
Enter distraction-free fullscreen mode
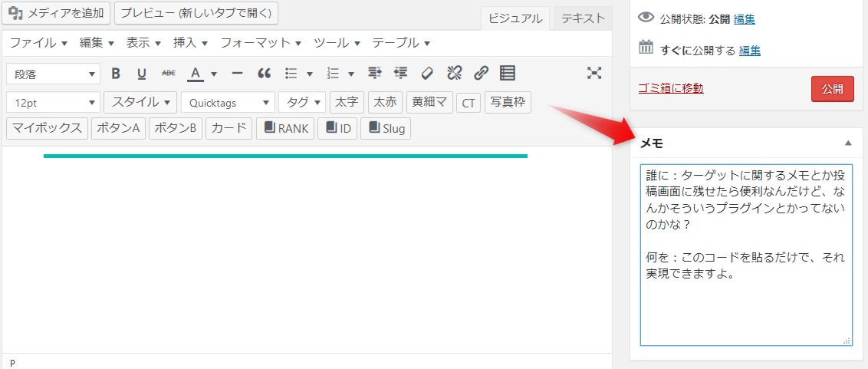coord(594,73)
